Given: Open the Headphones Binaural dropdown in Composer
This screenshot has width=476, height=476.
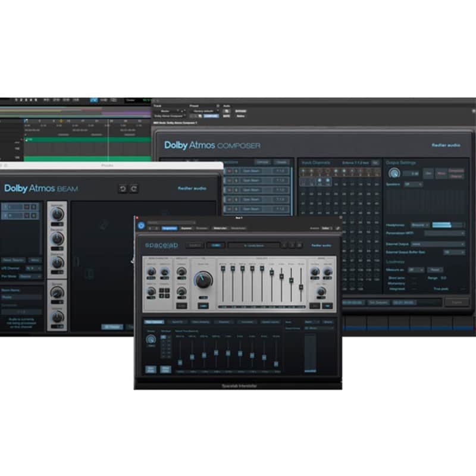Looking at the screenshot, I should (x=420, y=225).
